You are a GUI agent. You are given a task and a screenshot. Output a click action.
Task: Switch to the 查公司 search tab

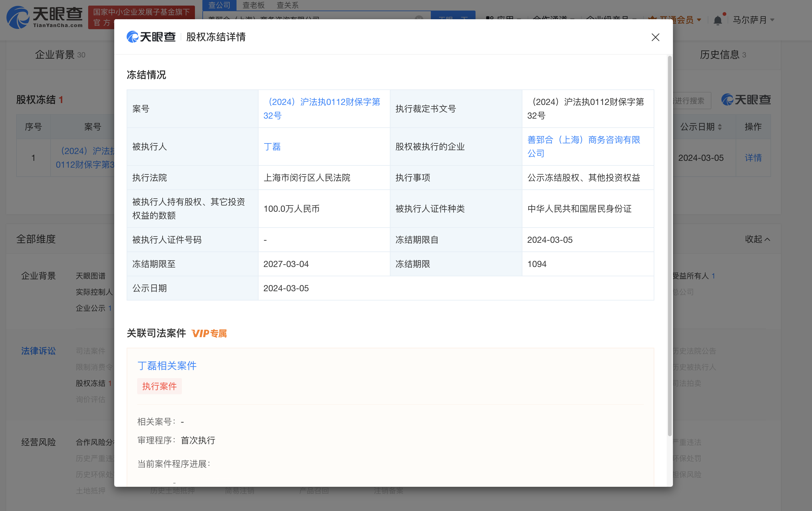(x=219, y=5)
